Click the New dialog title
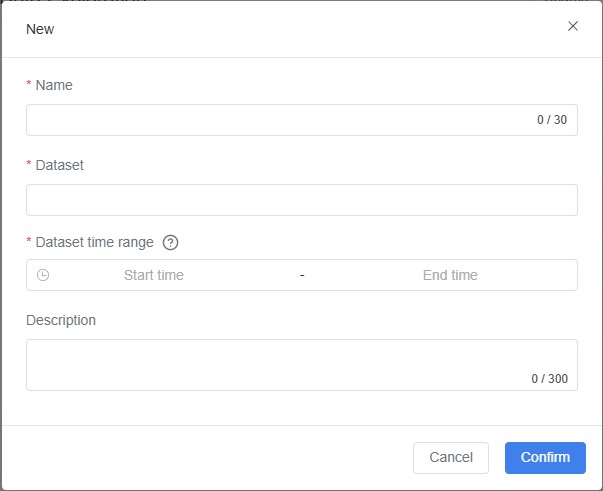The width and height of the screenshot is (603, 491). (40, 29)
